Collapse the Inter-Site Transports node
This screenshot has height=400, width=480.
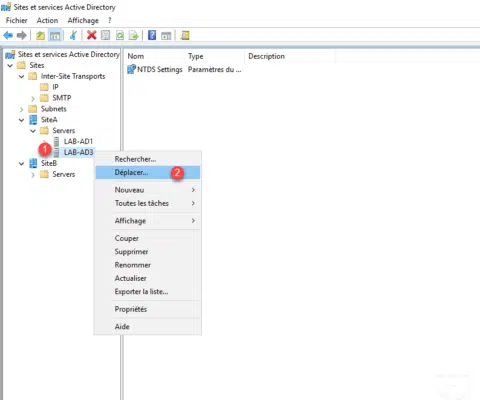[21, 76]
